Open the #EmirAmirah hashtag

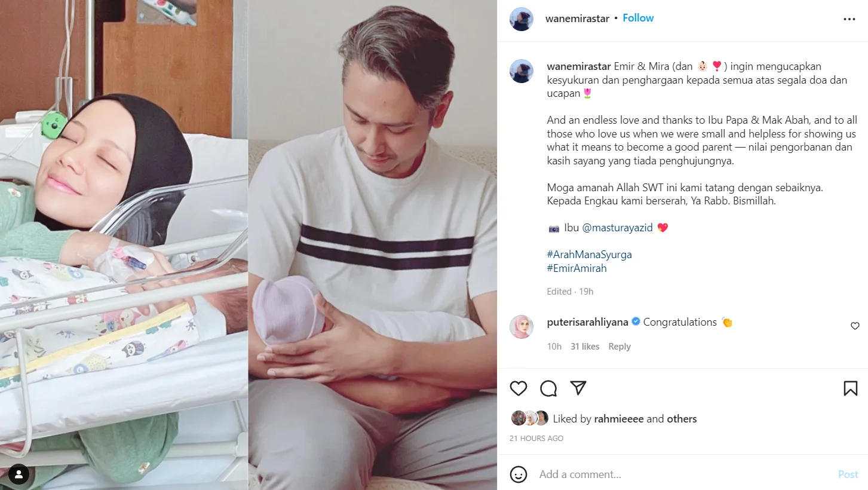pyautogui.click(x=576, y=268)
